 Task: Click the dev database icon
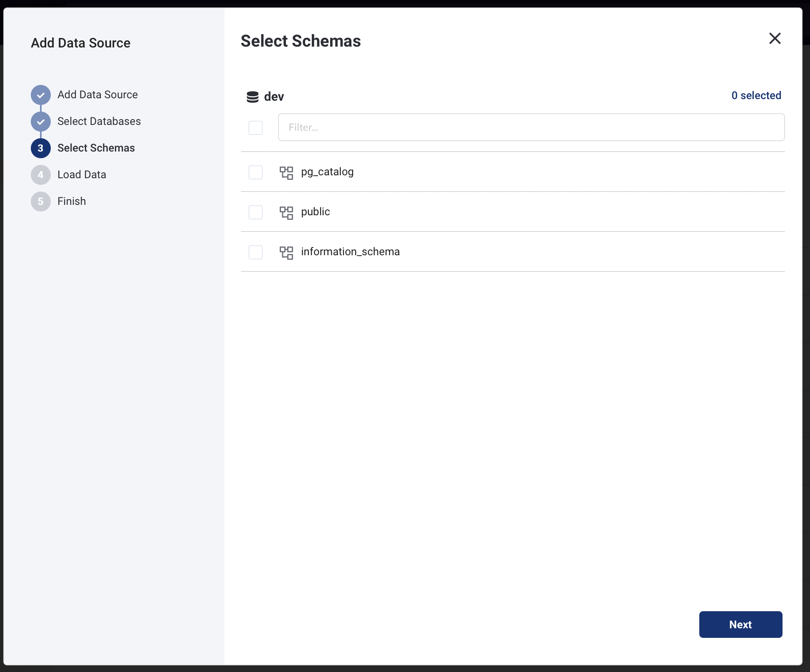point(253,97)
